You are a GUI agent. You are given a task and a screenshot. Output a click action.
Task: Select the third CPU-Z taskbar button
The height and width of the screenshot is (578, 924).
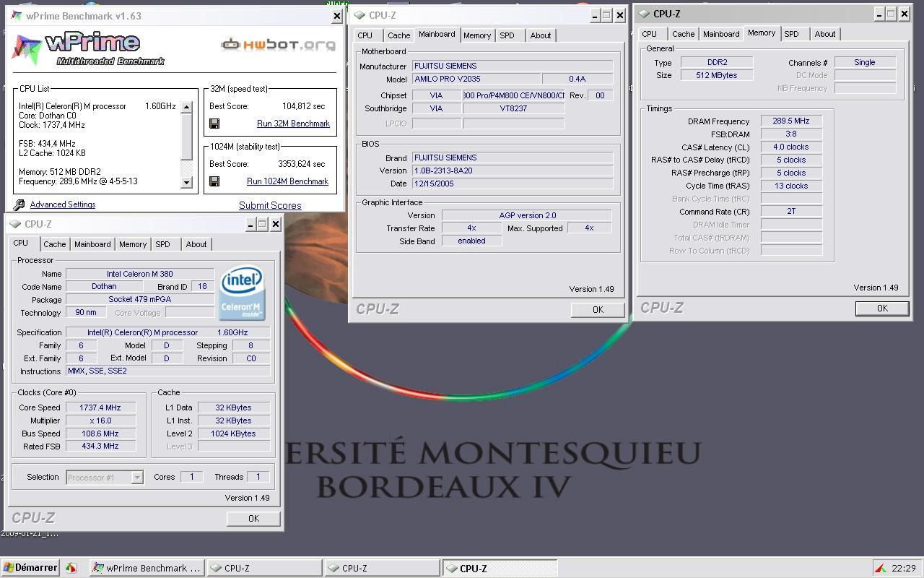coord(500,568)
